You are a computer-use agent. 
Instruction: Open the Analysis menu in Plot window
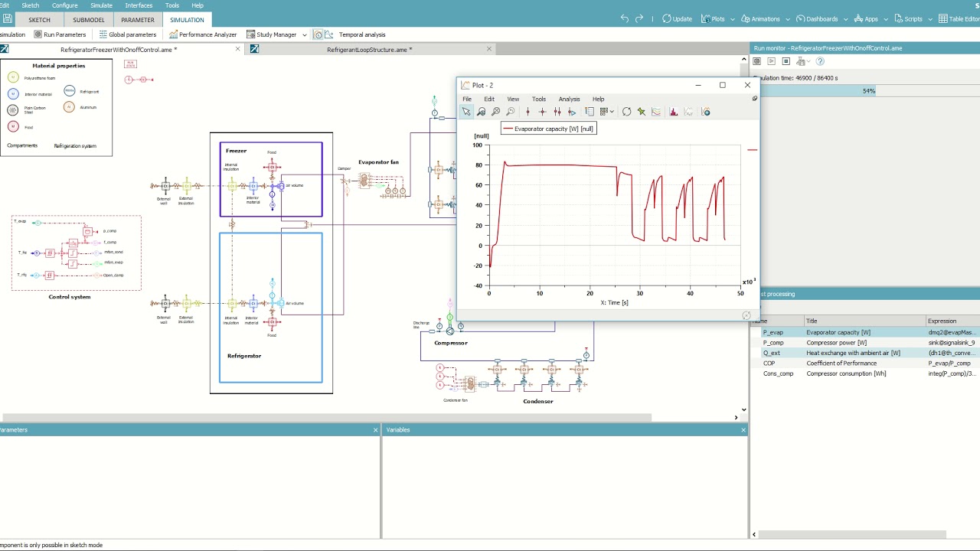pos(569,99)
